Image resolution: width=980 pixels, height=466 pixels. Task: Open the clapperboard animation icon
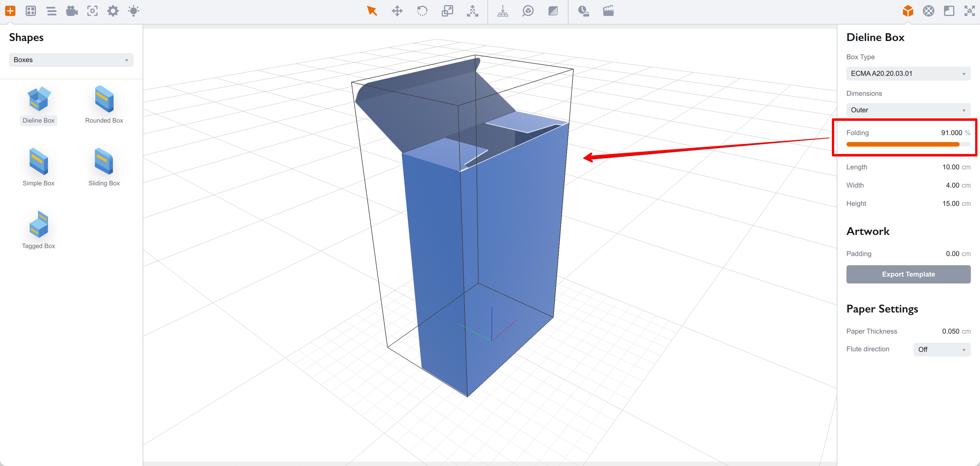click(x=608, y=11)
